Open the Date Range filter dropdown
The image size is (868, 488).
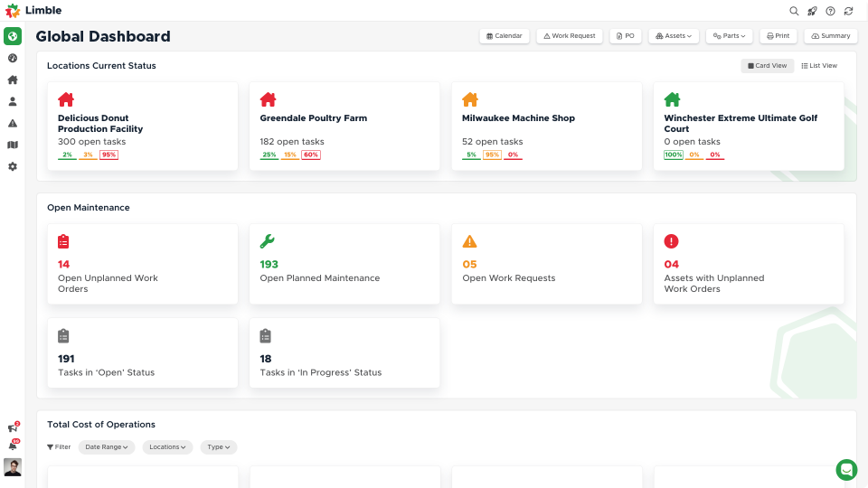[x=107, y=447]
